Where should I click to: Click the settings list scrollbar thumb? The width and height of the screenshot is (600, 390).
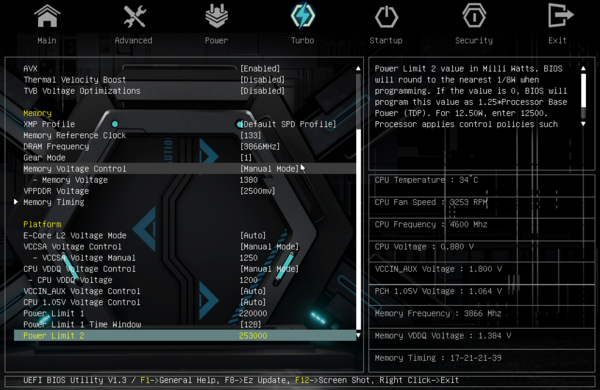(359, 228)
